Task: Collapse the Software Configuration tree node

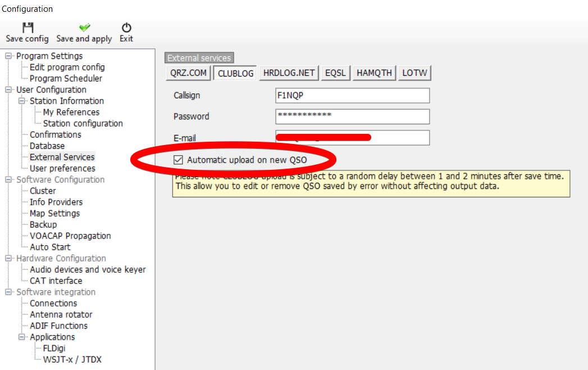Action: click(x=8, y=179)
